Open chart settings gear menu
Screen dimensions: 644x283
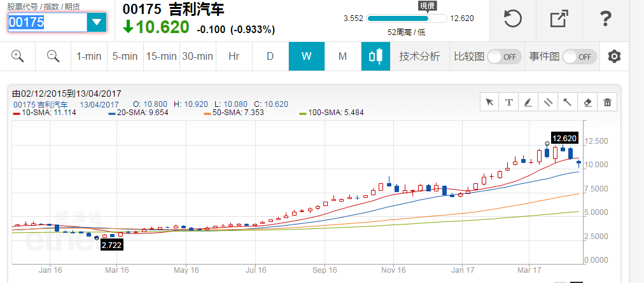click(x=614, y=56)
